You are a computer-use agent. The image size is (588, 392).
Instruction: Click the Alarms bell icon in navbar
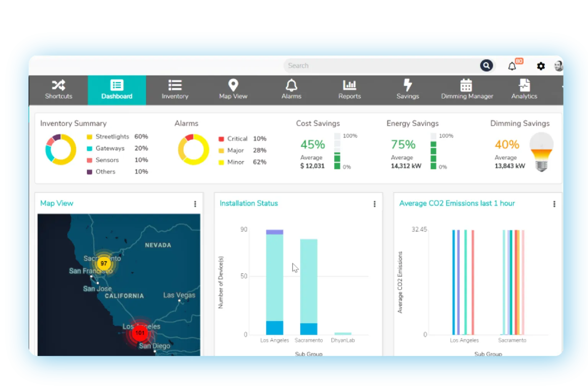click(291, 85)
